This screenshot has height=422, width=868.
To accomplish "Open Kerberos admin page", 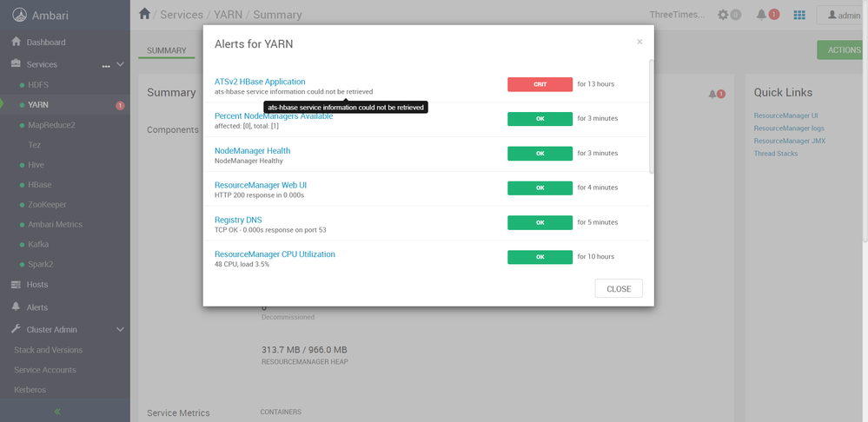I will [x=30, y=390].
